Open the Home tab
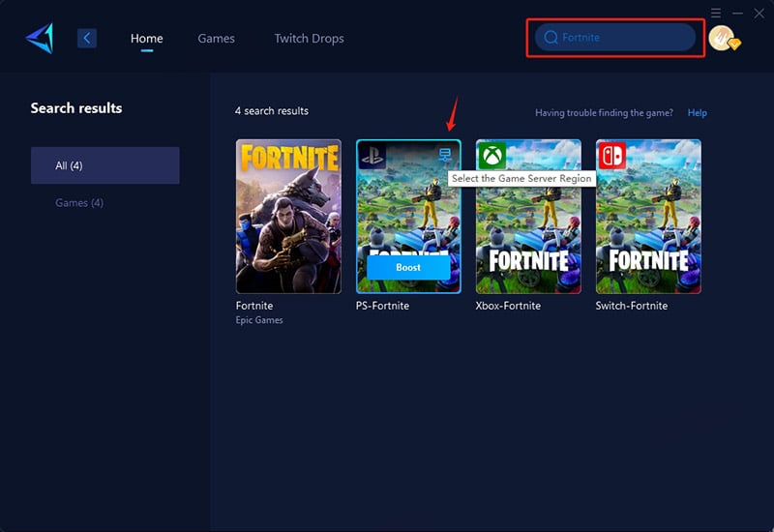This screenshot has height=532, width=774. (x=147, y=38)
